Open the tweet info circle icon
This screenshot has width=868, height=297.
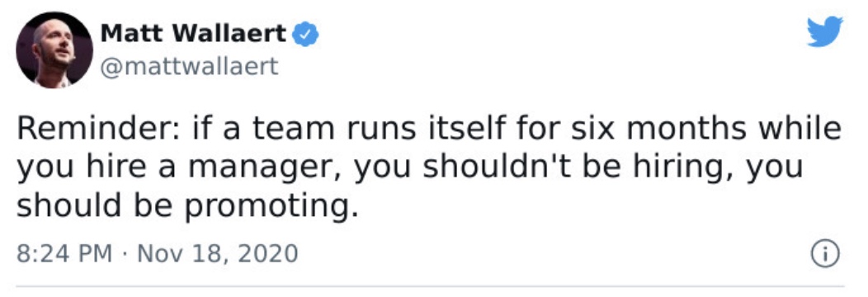825,254
